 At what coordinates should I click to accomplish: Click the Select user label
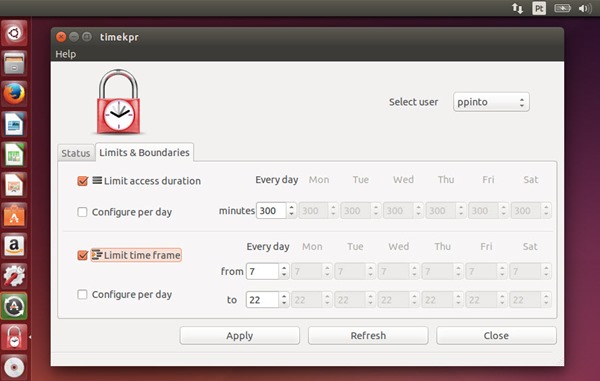coord(413,102)
